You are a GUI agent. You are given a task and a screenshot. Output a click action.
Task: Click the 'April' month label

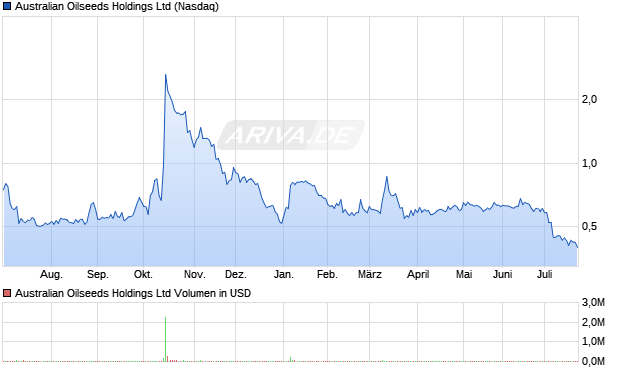pos(418,274)
